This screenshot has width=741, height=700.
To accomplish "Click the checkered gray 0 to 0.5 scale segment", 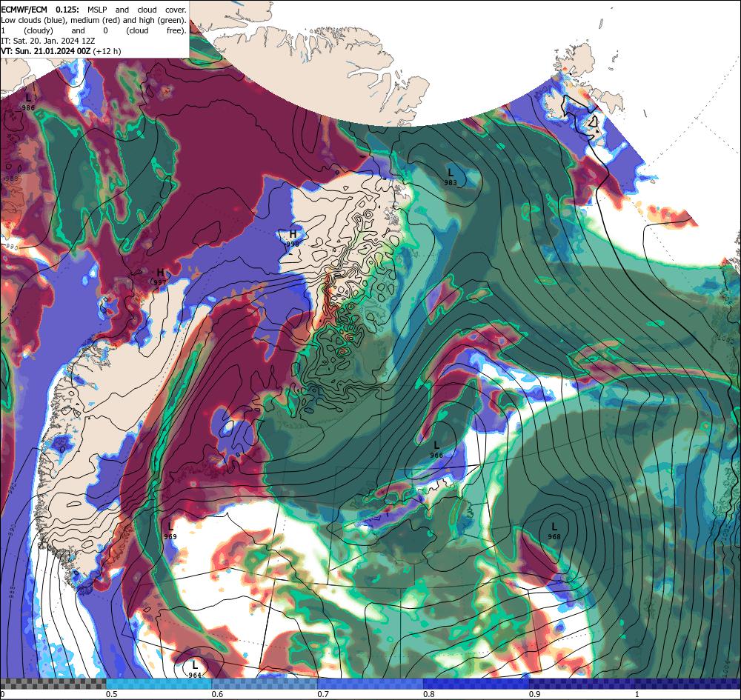I will click(53, 684).
